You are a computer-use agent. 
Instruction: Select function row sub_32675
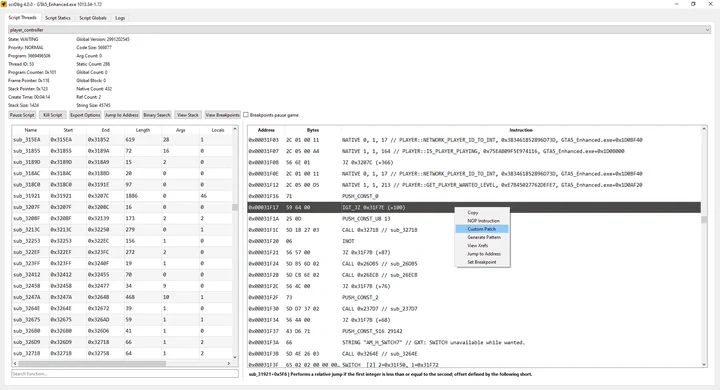pyautogui.click(x=122, y=320)
